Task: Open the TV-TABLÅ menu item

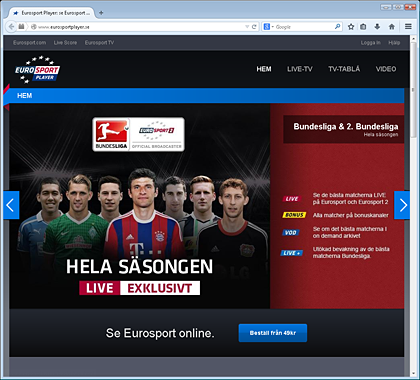Action: click(x=344, y=69)
